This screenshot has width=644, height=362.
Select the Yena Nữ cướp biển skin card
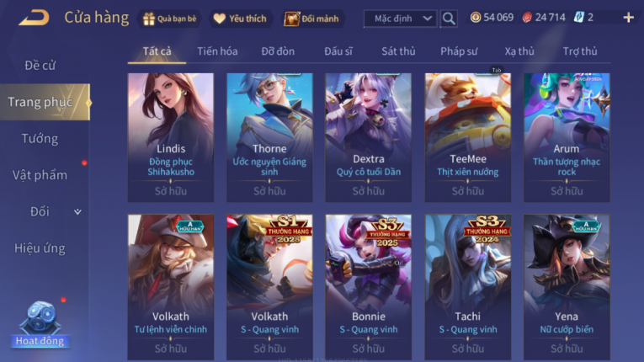tap(567, 287)
